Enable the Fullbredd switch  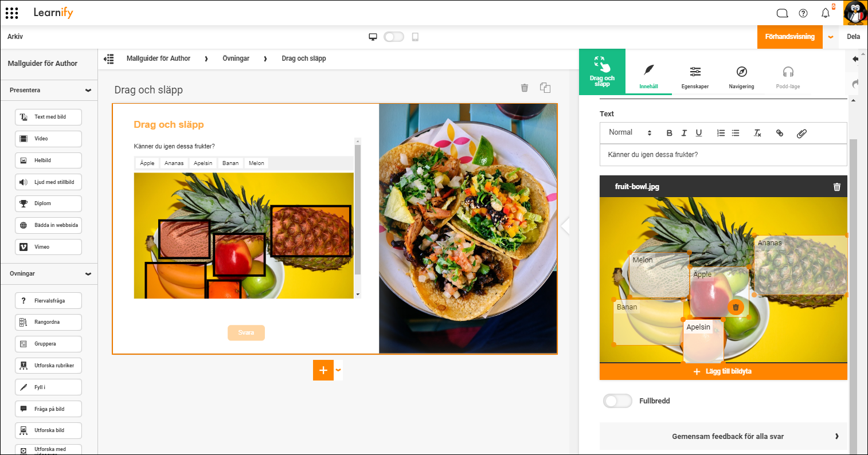click(x=617, y=401)
